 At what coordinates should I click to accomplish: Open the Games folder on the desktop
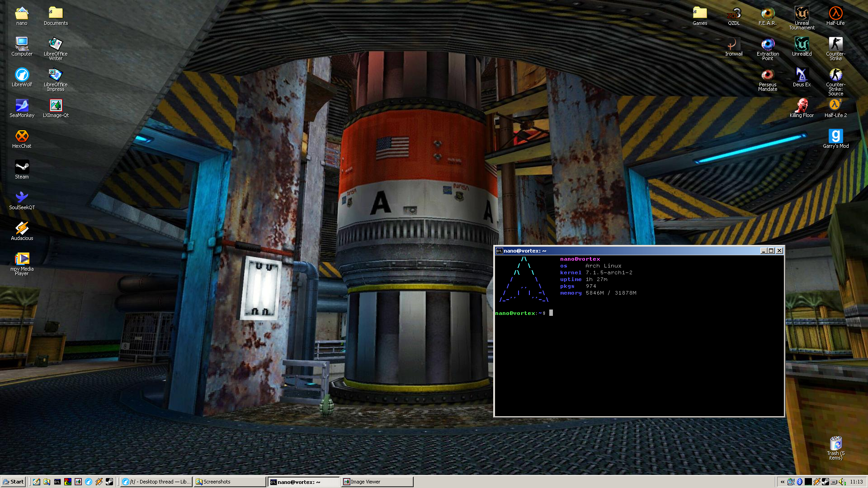[x=700, y=16]
